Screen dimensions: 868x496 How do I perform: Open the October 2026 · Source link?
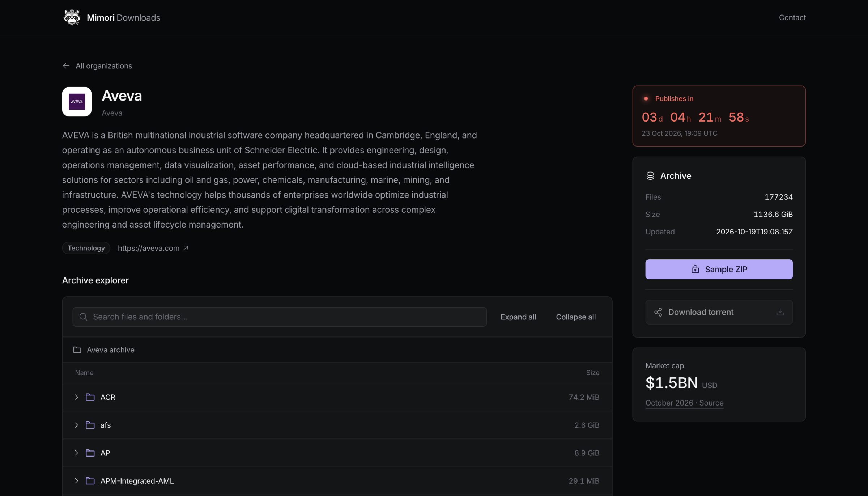[684, 403]
